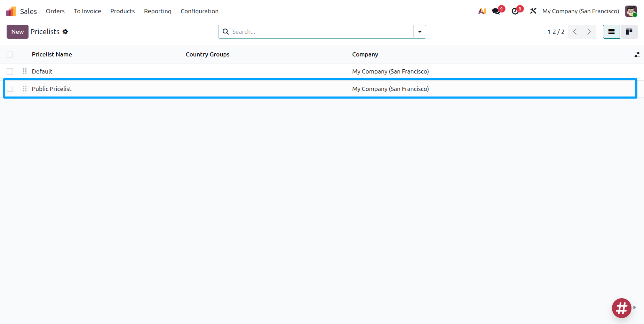Viewport: 644px width, 324px height.
Task: Click the developer tools wrench icon
Action: pos(534,11)
